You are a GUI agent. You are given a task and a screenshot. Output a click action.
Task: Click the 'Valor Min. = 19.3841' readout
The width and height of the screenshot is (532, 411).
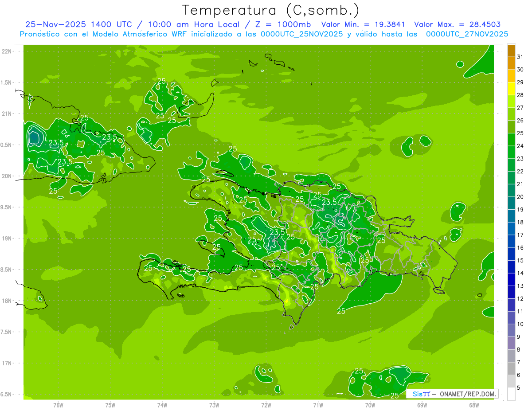coord(363,24)
